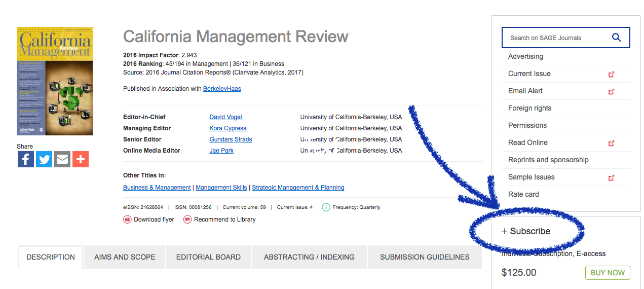Click the search magnifier icon

(x=617, y=38)
